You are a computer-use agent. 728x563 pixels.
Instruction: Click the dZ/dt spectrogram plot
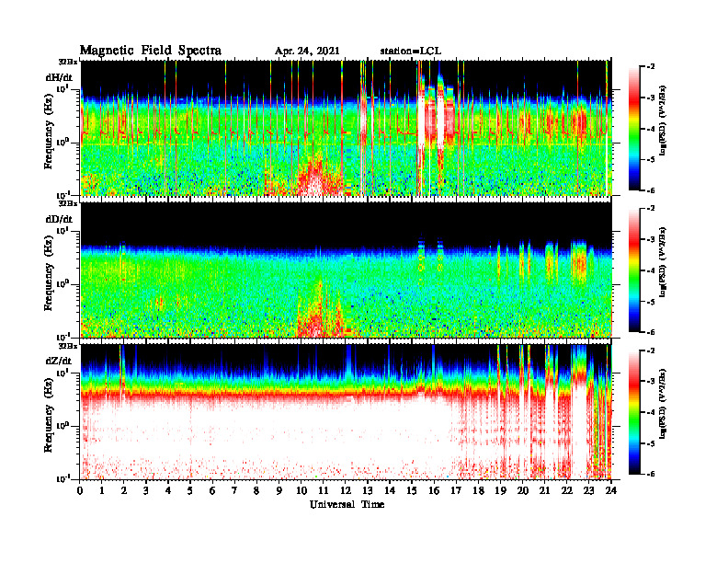coord(346,412)
